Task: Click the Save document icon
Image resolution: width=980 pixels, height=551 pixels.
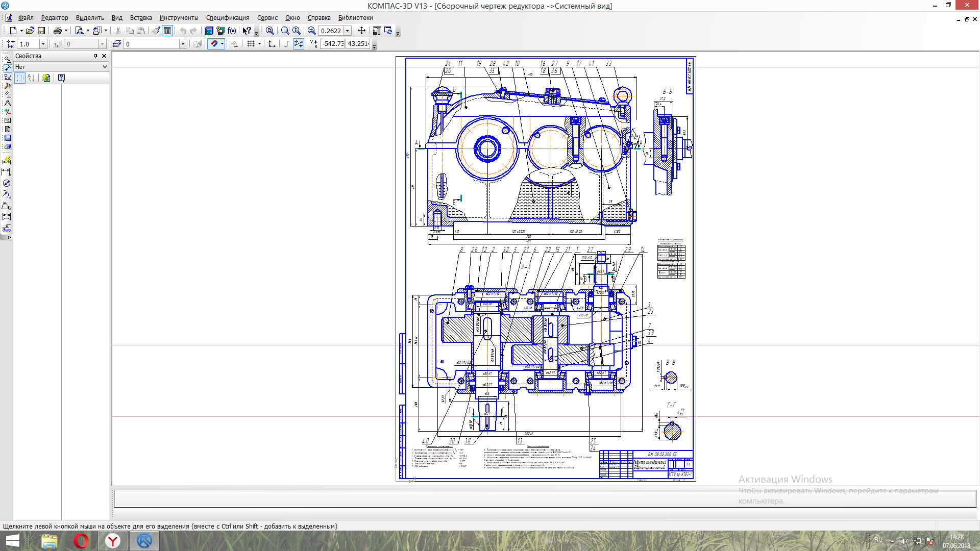Action: (41, 31)
